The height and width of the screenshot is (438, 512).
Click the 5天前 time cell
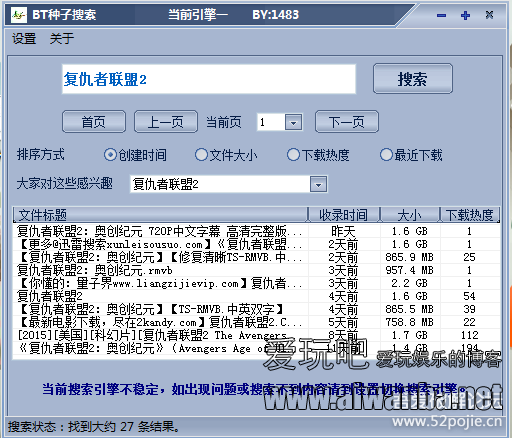tap(343, 322)
